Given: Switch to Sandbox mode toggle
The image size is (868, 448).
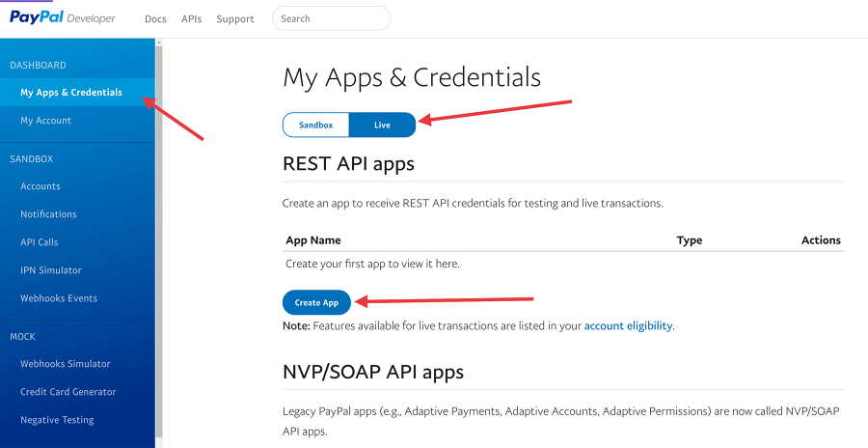Looking at the screenshot, I should click(x=315, y=125).
